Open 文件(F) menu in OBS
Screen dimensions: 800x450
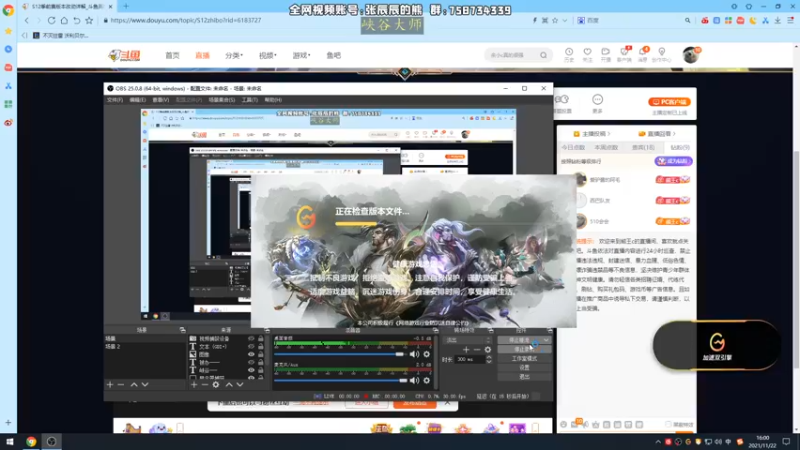115,100
